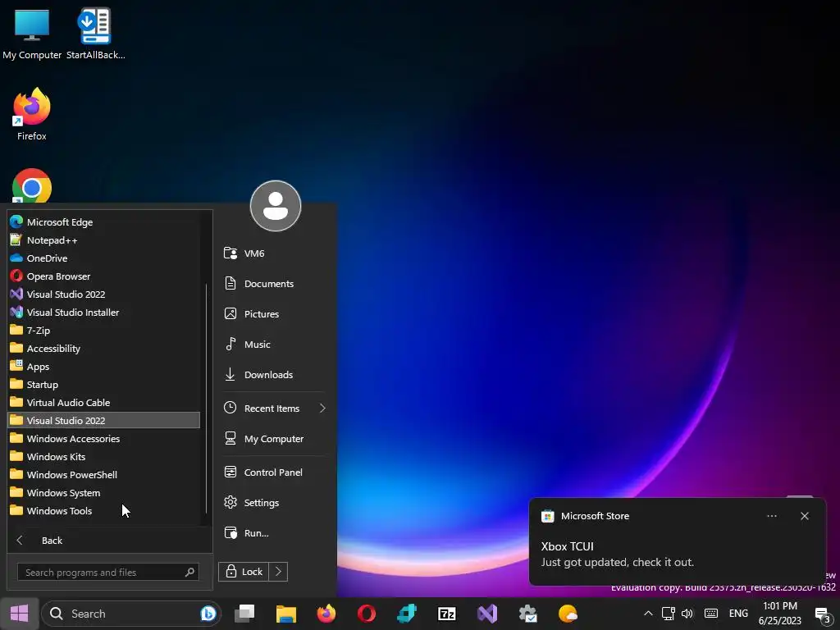Screen dimensions: 840x630
Task: Open My Computer from the start menu
Action: (274, 439)
